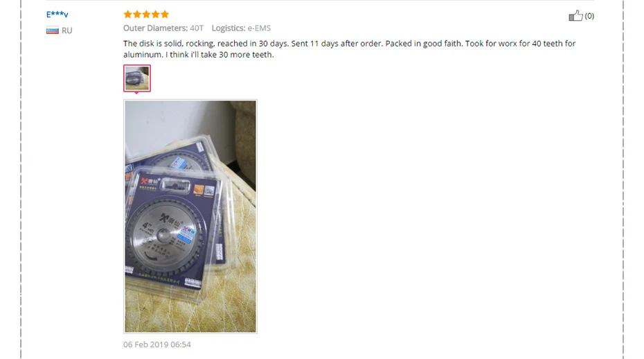Click the fourth orange rating star
The image size is (644, 359).
(155, 15)
